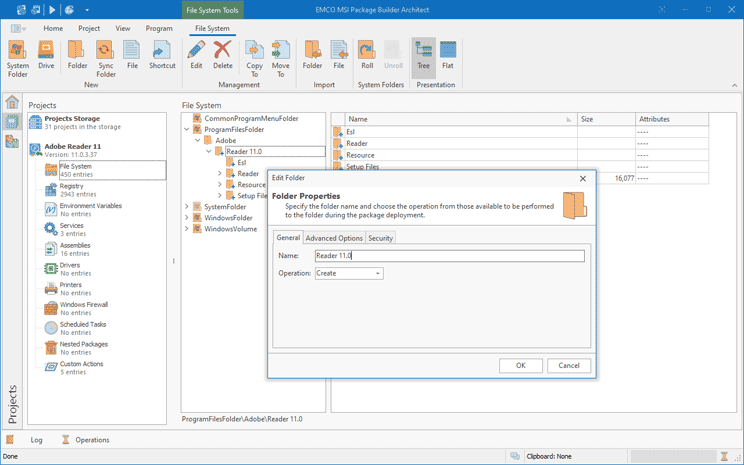Screen dimensions: 744x465
Task: Add a new File in the New group
Action: (x=132, y=55)
